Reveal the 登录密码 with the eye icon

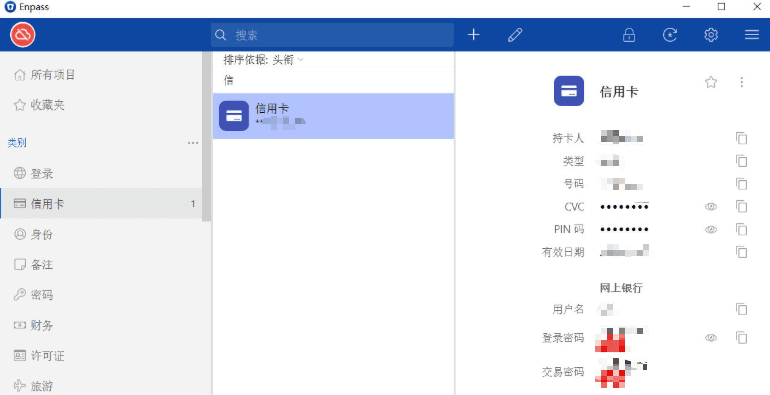[x=711, y=338]
